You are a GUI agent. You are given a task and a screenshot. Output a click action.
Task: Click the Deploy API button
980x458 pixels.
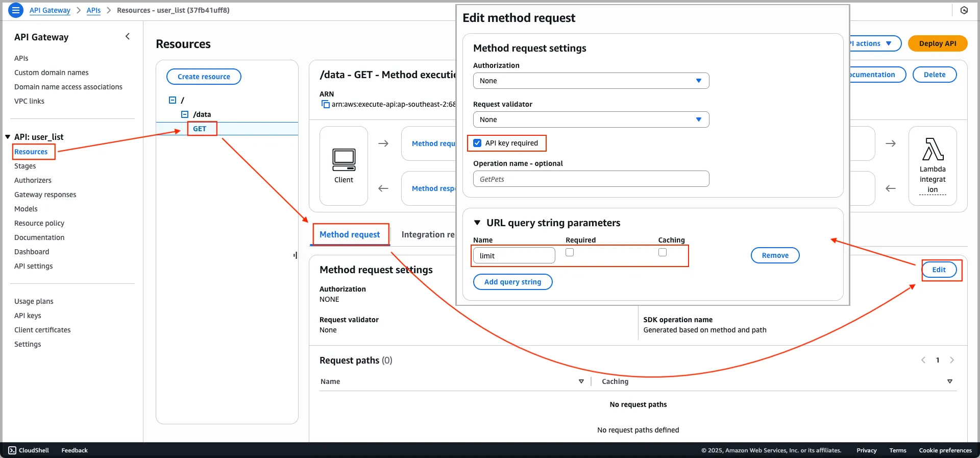pos(937,43)
